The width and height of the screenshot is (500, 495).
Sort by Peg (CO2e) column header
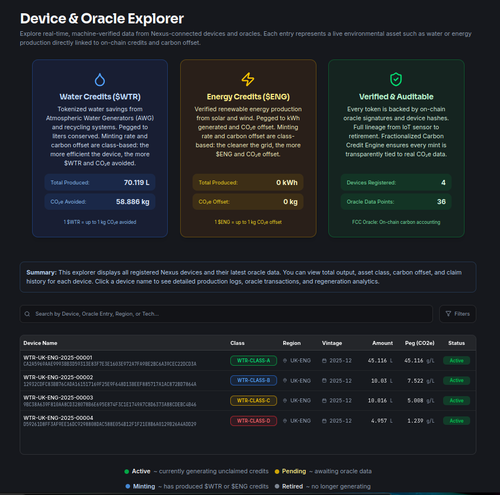(x=419, y=343)
